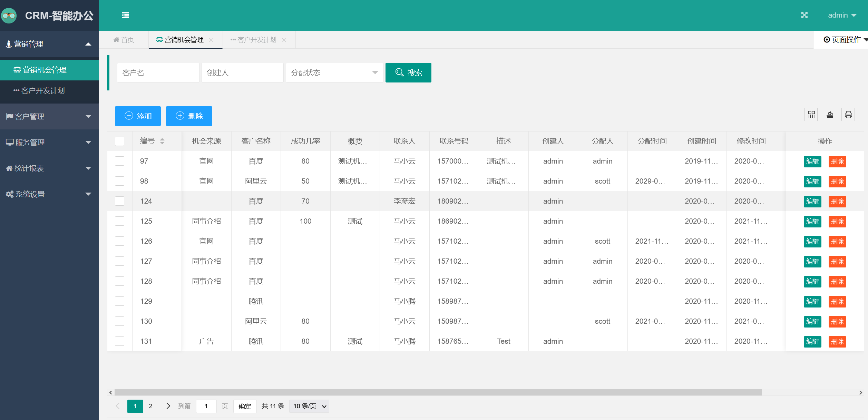Open the column filter icon
Viewport: 868px width, 420px height.
(811, 115)
